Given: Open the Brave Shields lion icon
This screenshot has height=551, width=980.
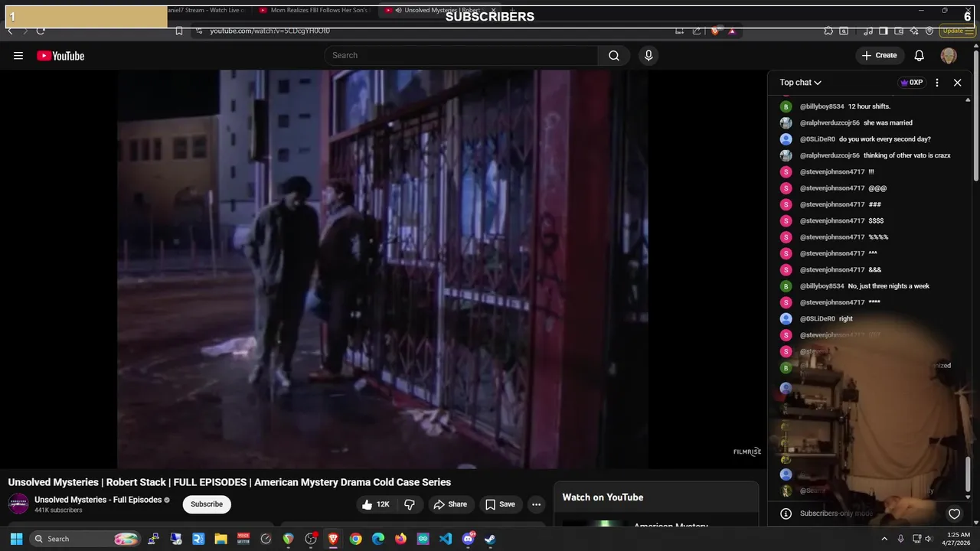Looking at the screenshot, I should [715, 31].
